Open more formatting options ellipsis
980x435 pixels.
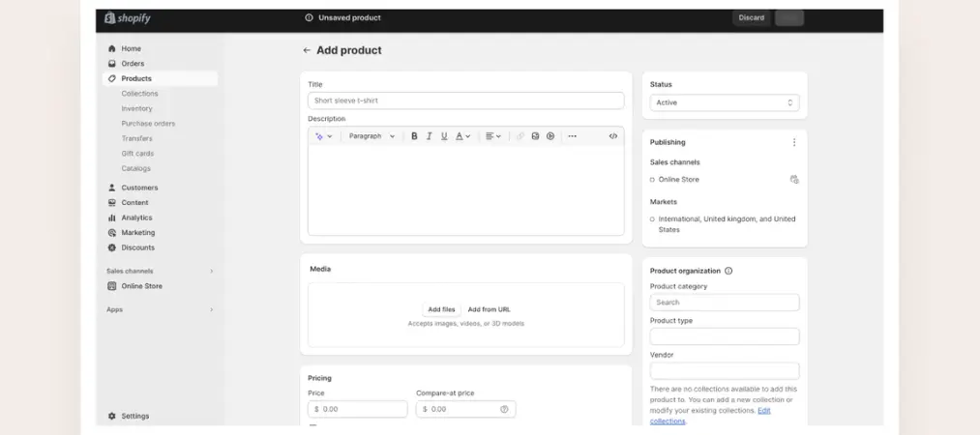click(572, 136)
